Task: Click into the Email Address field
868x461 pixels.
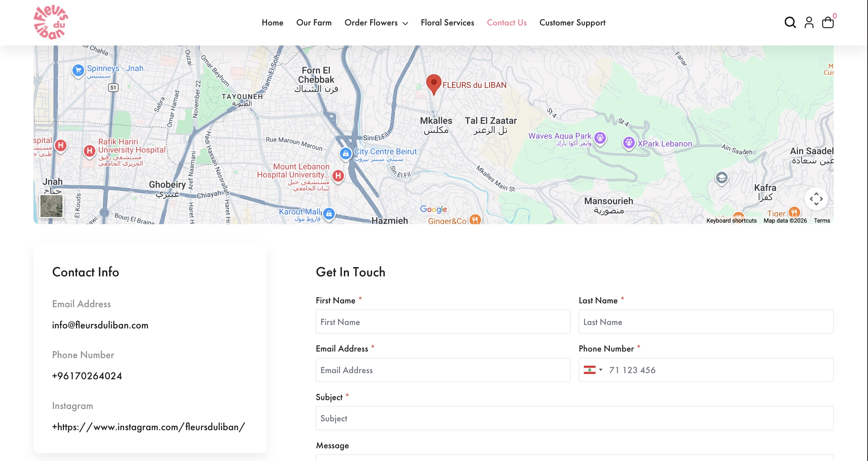Action: pyautogui.click(x=443, y=370)
